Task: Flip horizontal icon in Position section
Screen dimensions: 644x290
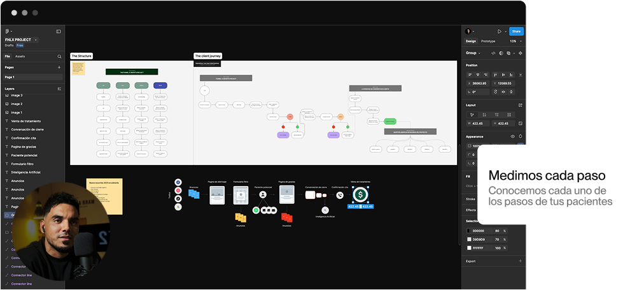Action: 503,92
